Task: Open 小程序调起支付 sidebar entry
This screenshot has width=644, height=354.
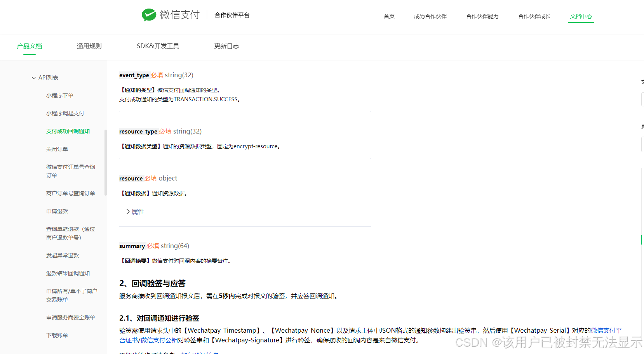Action: [65, 113]
